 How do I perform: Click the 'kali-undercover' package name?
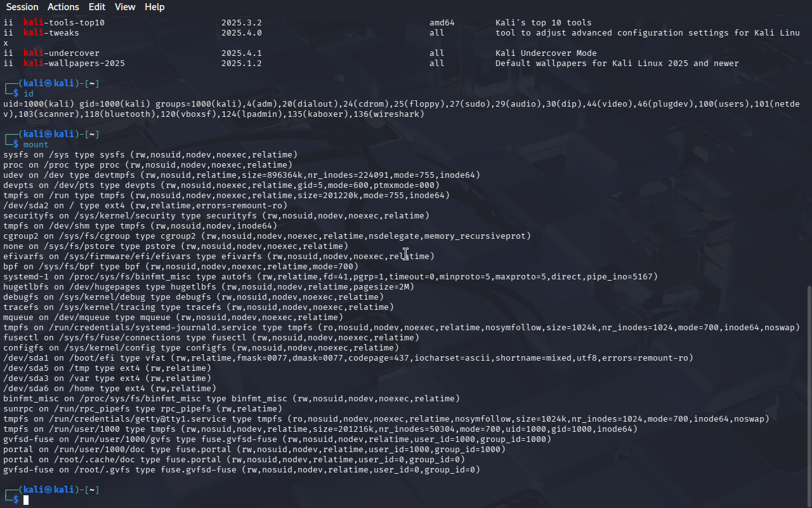coord(62,53)
